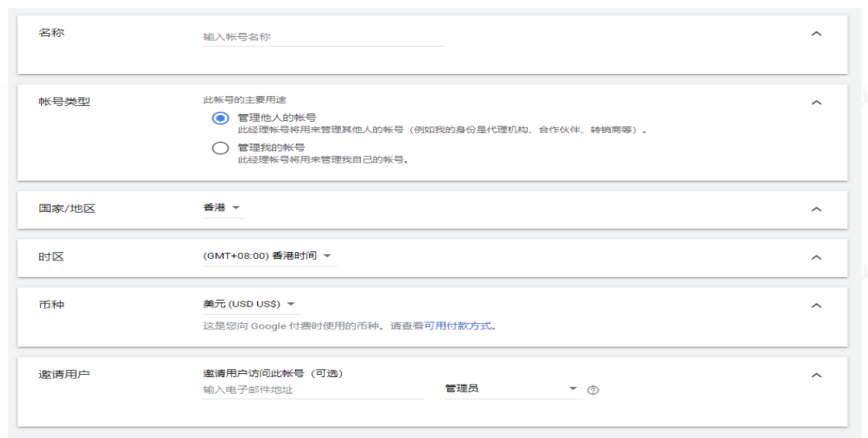Screen dimensions: 868x438
Task: Collapse the 国家/地区 section using its chevron
Action: point(816,210)
